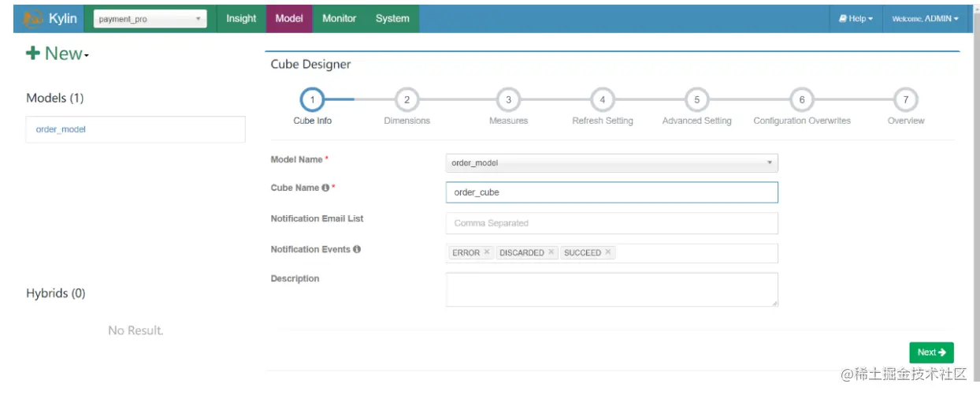The image size is (980, 395).
Task: Click the Cube Name input field
Action: [x=612, y=192]
